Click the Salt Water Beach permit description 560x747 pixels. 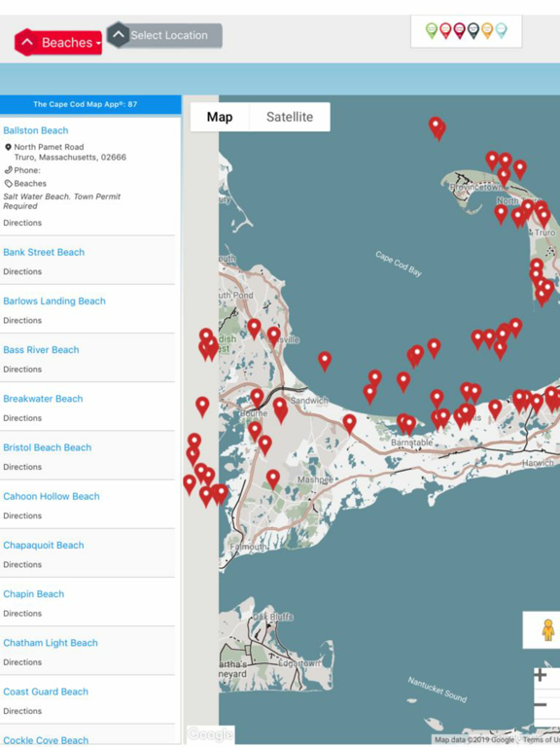[62, 201]
